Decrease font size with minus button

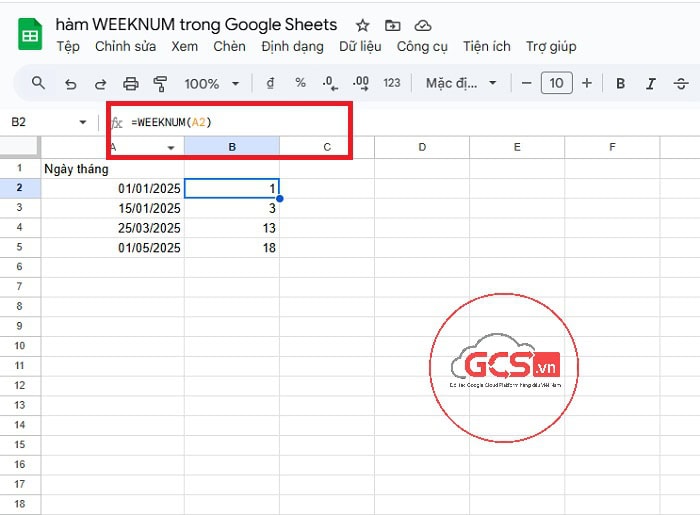coord(527,84)
